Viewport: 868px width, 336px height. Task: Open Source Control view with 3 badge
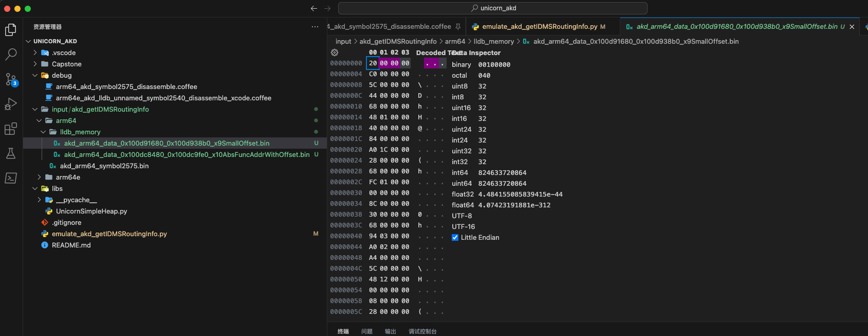pos(11,79)
